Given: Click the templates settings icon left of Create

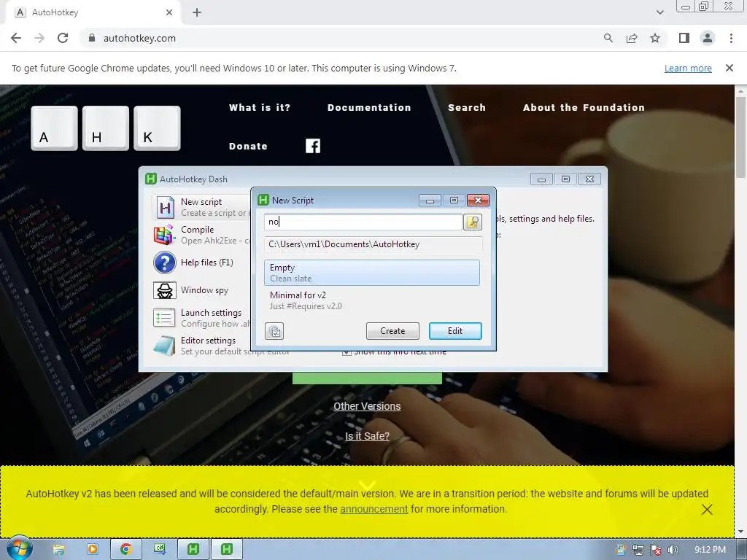Looking at the screenshot, I should click(x=274, y=331).
